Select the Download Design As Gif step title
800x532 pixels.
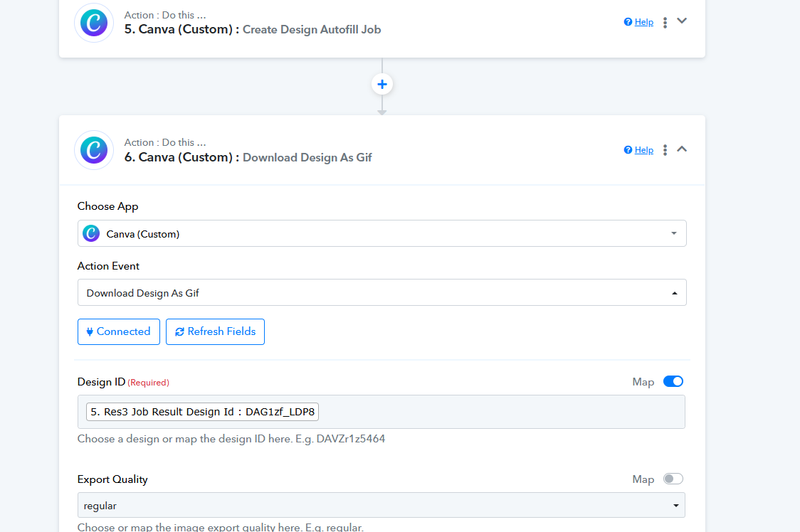(307, 158)
